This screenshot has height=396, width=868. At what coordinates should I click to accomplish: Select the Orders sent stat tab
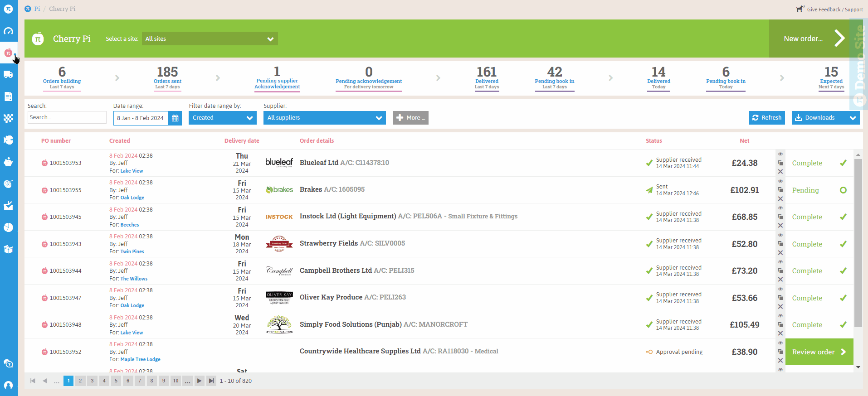coord(167,78)
